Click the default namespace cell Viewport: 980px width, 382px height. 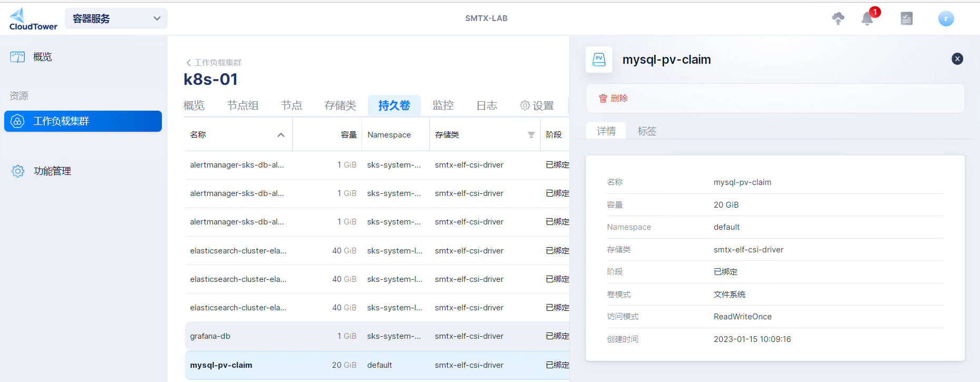[380, 365]
